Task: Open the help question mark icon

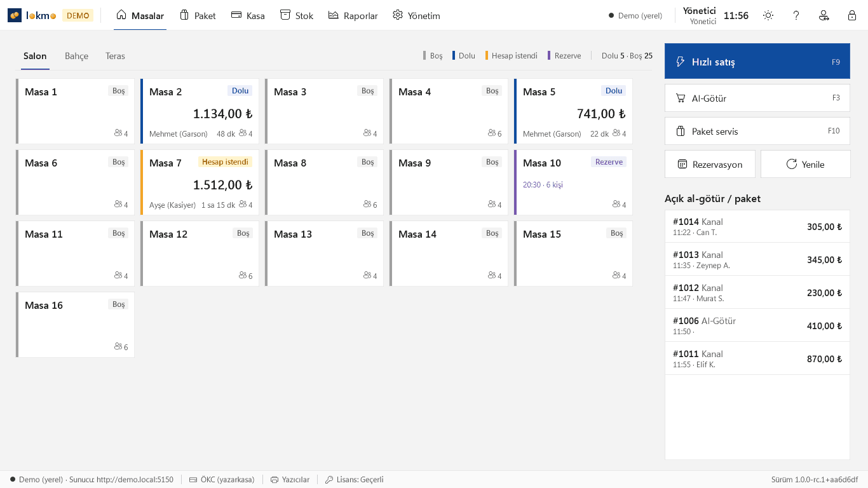Action: point(796,15)
